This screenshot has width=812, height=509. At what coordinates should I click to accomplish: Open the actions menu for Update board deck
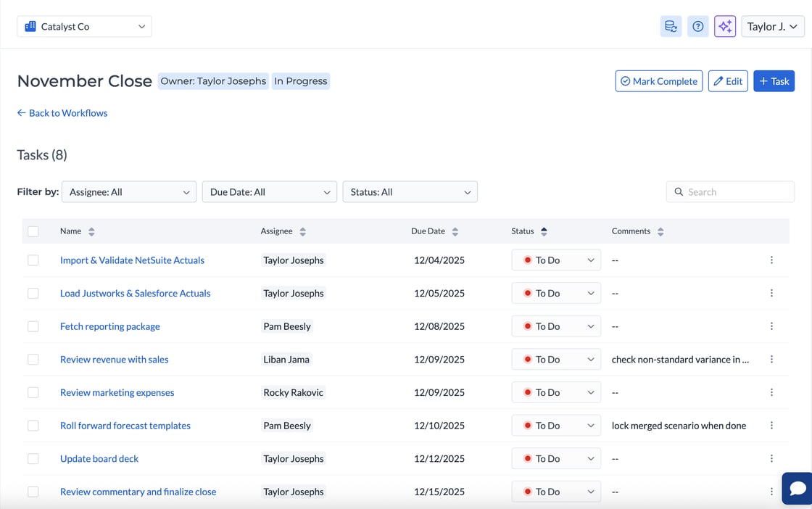(x=771, y=458)
